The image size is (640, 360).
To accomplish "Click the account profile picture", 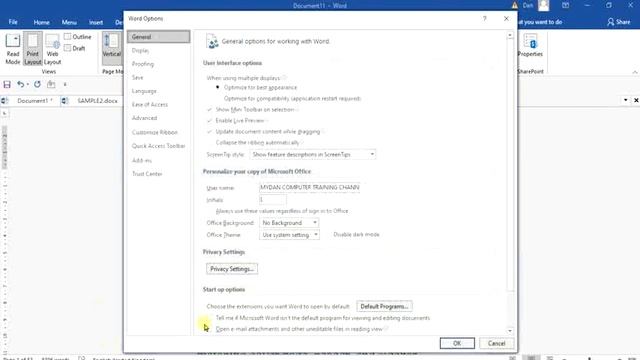I will click(543, 6).
